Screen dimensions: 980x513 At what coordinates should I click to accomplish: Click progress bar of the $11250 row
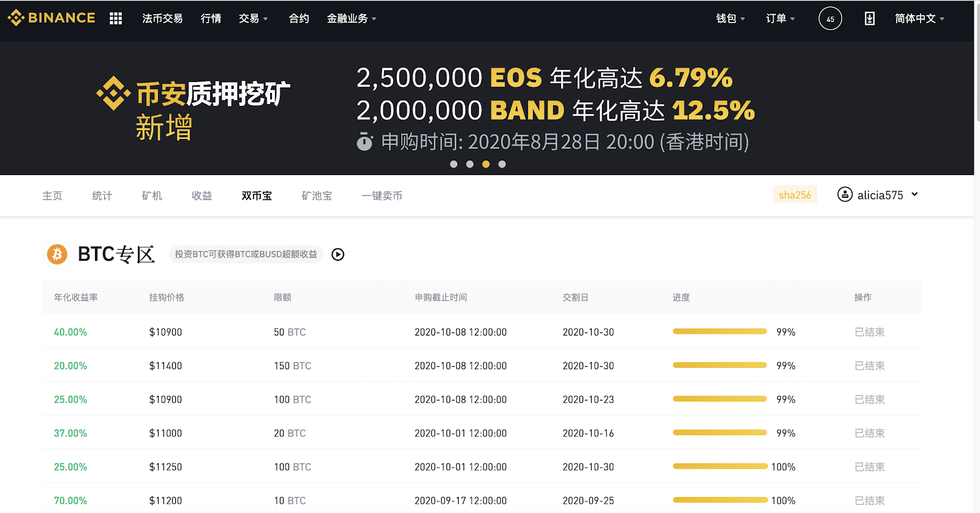click(720, 466)
